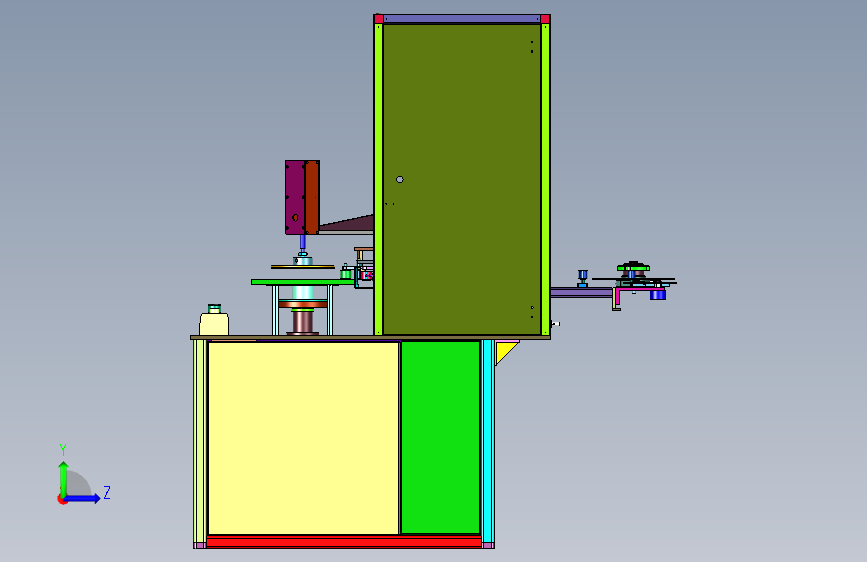Viewport: 867px width, 562px height.
Task: Click the red origin ball of the axis triad
Action: pos(62,499)
